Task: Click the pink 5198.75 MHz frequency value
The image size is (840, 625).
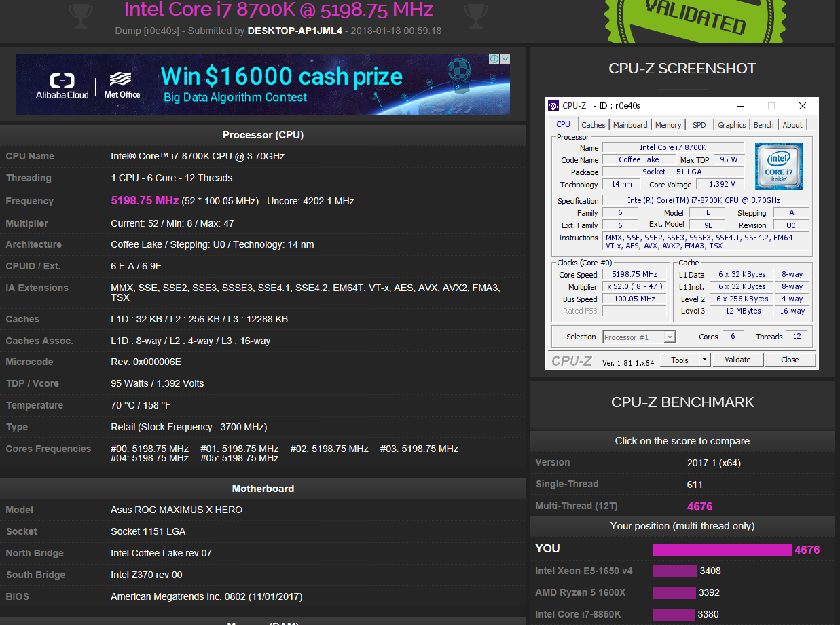Action: [x=145, y=201]
